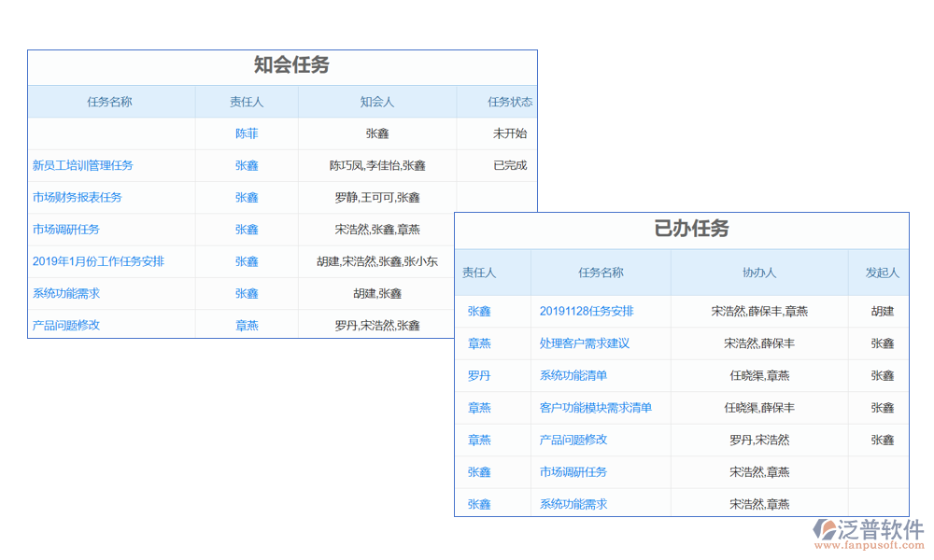The image size is (934, 560).
Task: Click the 任务状态 column header
Action: click(x=509, y=102)
